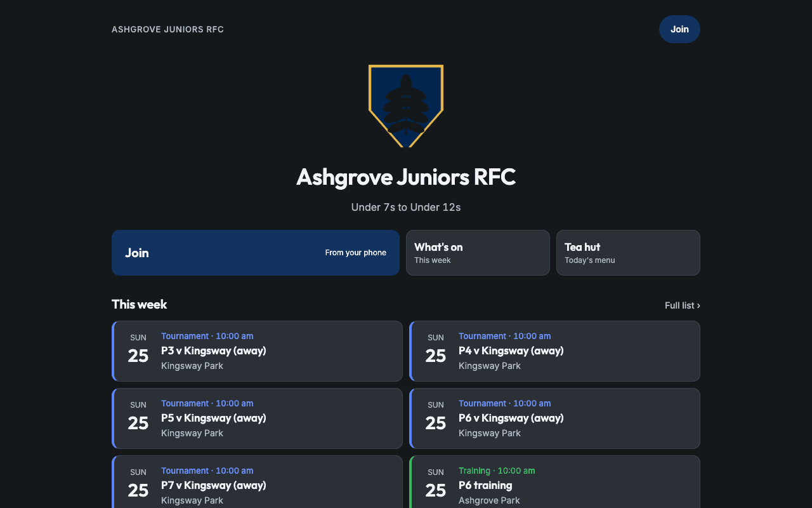Open the Join From your phone card

coord(256,253)
